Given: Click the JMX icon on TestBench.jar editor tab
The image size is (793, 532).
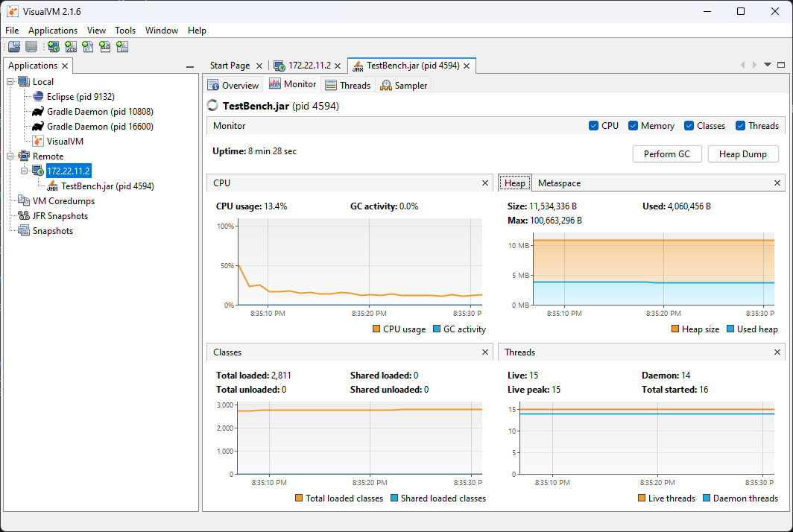Looking at the screenshot, I should [358, 66].
